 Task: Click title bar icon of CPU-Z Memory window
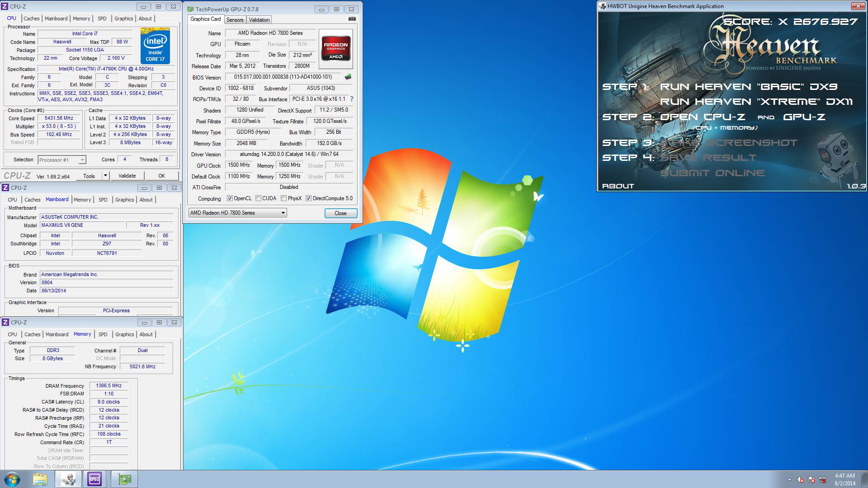pyautogui.click(x=5, y=322)
